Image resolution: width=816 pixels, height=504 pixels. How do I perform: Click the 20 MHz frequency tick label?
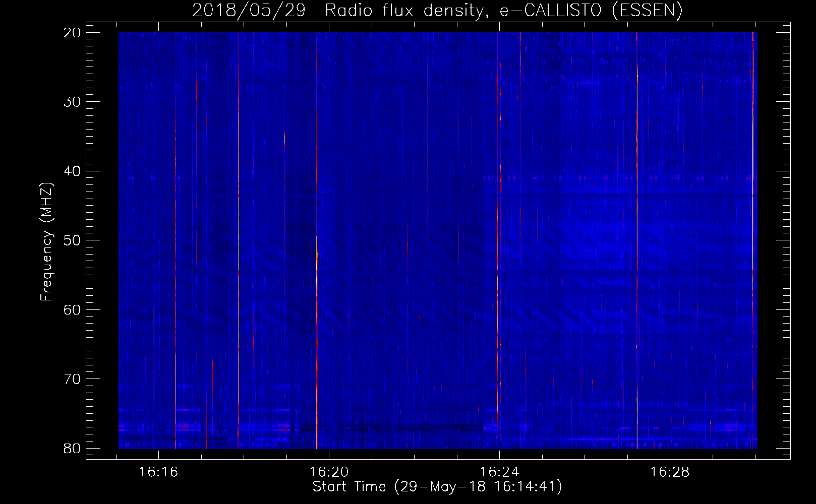point(73,33)
